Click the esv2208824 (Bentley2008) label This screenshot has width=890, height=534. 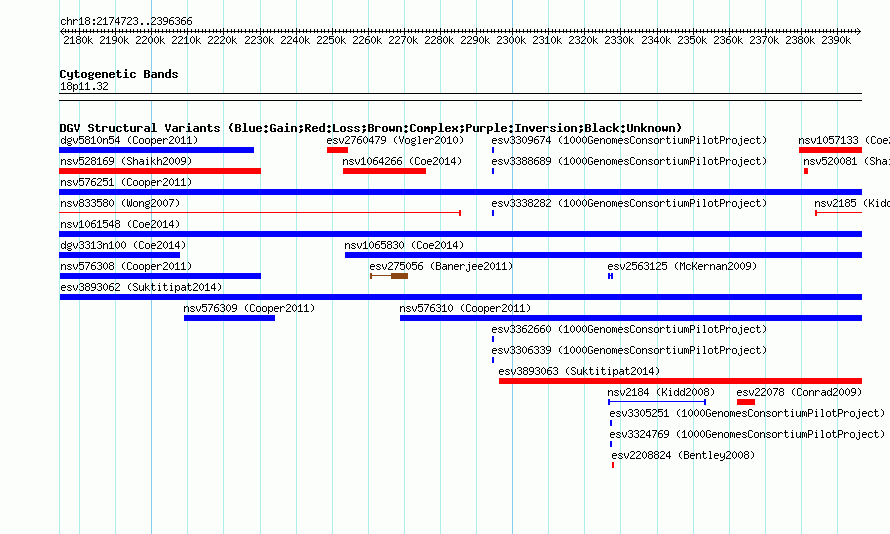[683, 455]
